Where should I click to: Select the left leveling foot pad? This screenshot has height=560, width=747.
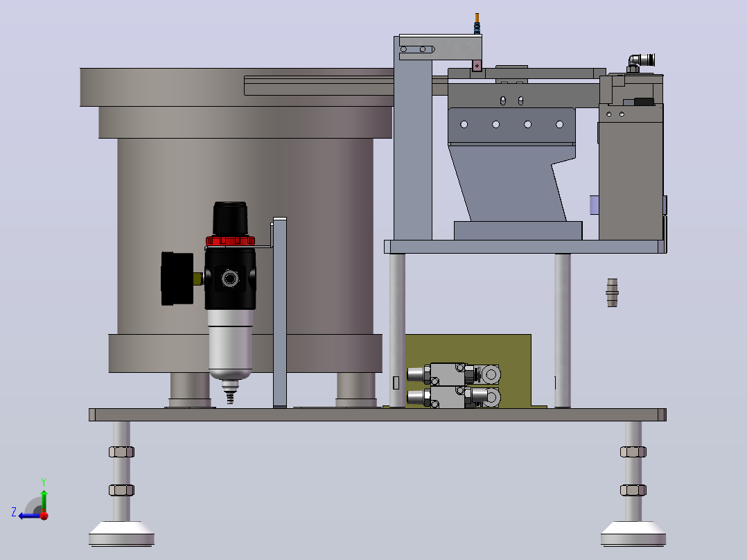(121, 534)
